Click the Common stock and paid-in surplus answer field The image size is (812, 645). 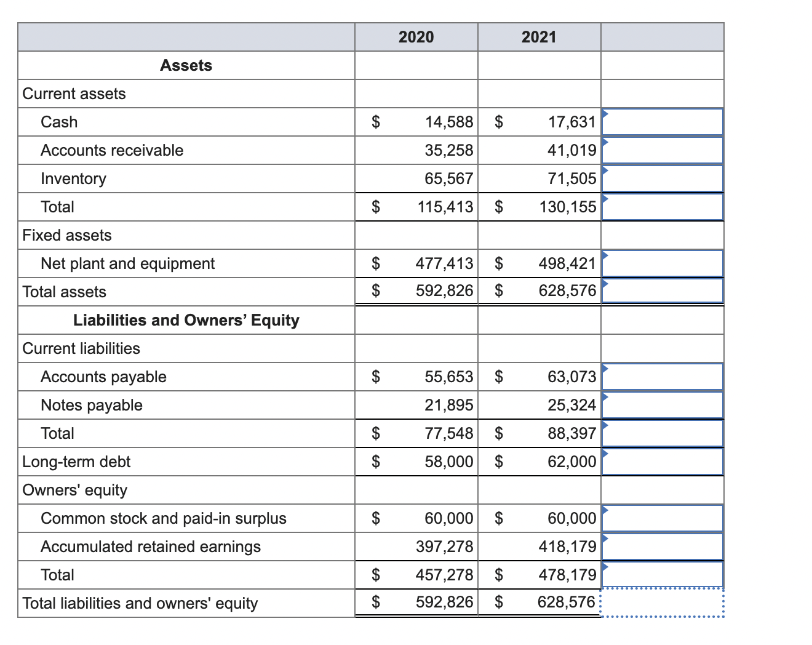point(663,518)
